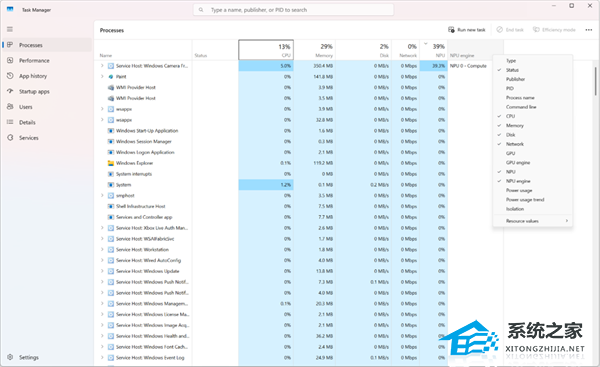Select the Windows Start-Up Application row
600x367 pixels.
(x=271, y=130)
